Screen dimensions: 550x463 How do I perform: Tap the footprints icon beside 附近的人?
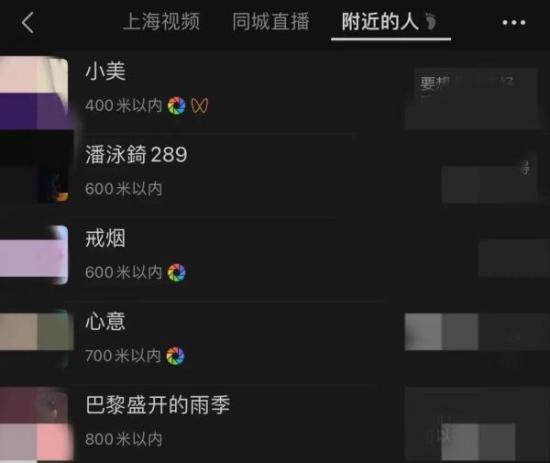click(430, 21)
